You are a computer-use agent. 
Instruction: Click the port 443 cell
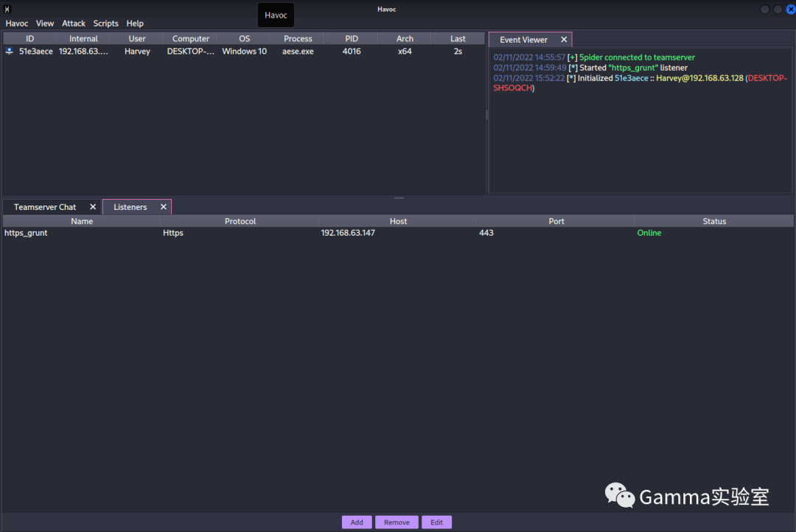(486, 233)
